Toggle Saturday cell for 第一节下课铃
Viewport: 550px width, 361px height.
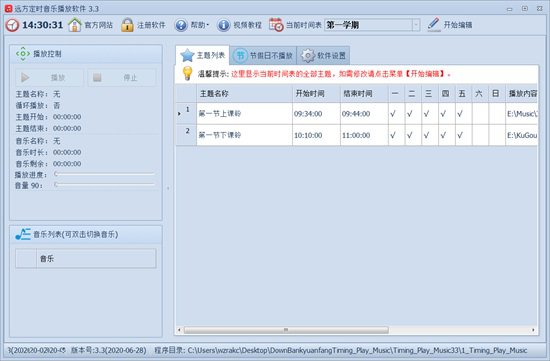click(481, 135)
